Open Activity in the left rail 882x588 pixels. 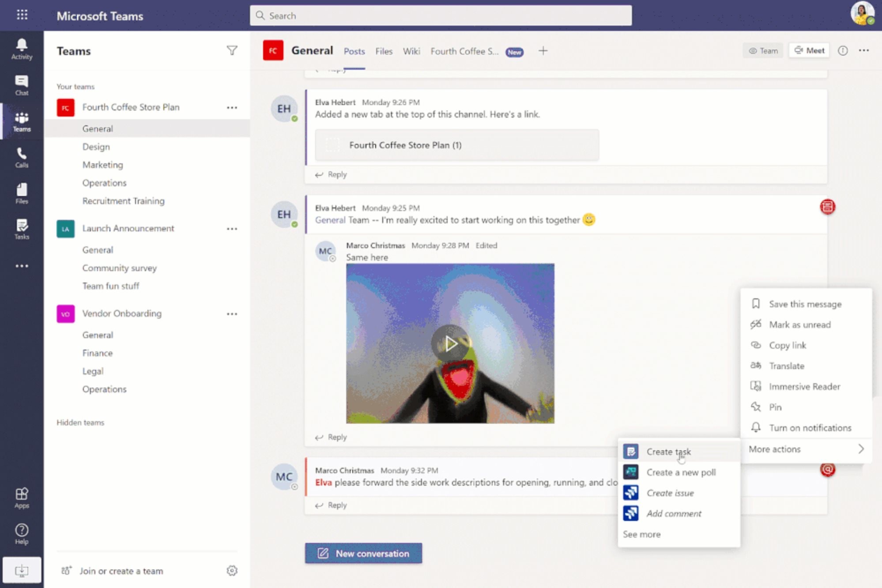tap(22, 49)
